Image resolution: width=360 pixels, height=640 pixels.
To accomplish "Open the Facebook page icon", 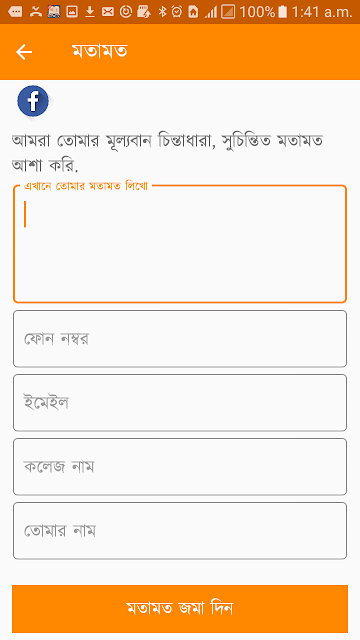I will coord(33,101).
